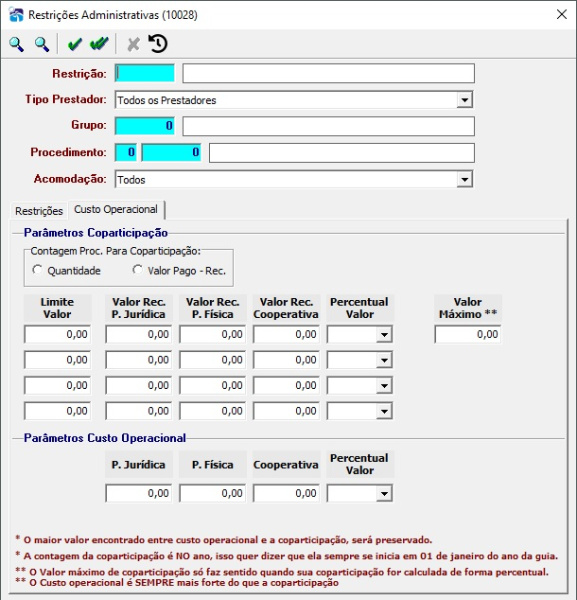Image resolution: width=577 pixels, height=600 pixels.
Task: Click the Valor Máximo ** column header
Action: click(468, 308)
